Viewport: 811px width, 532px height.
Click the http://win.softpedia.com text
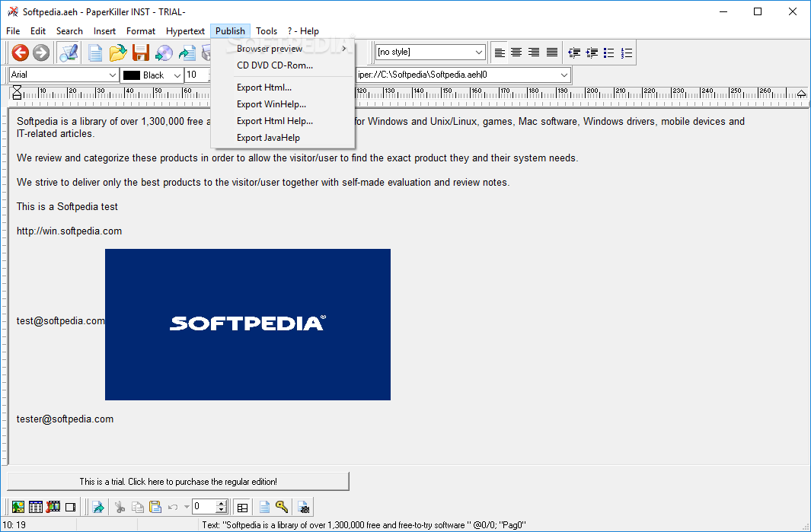pyautogui.click(x=69, y=231)
